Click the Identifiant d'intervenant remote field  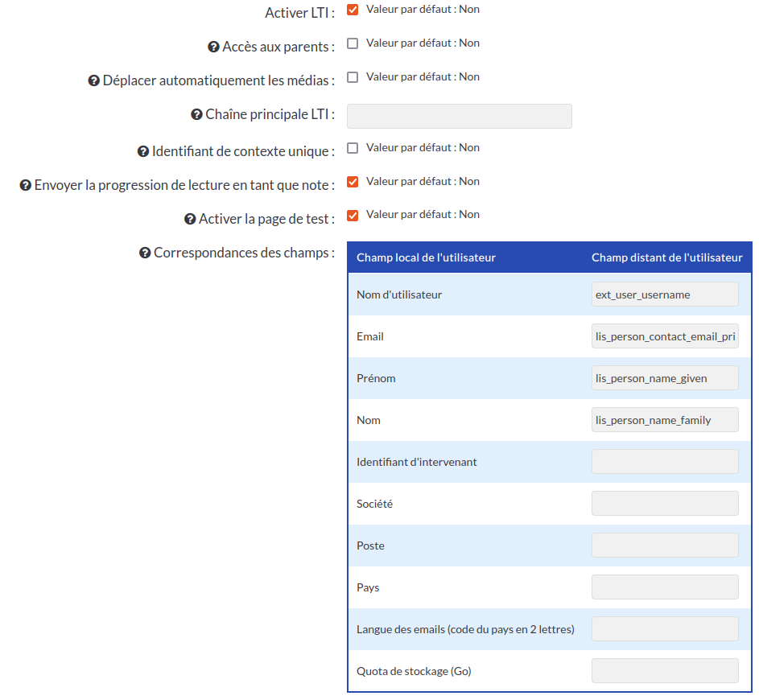665,462
